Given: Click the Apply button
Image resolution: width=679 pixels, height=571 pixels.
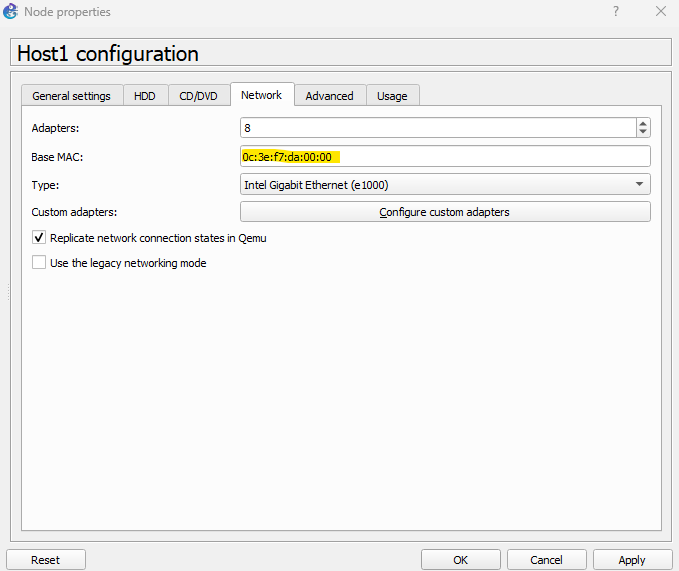Looking at the screenshot, I should coord(632,560).
